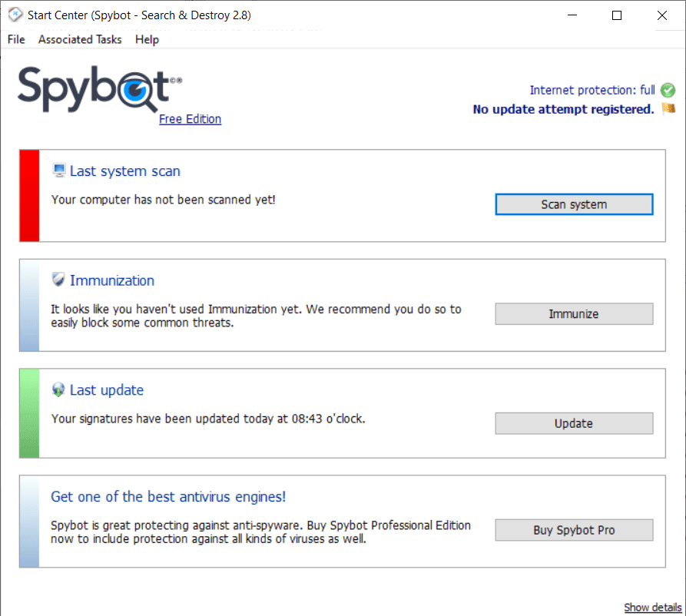Screen dimensions: 686x616
Task: Click the red status bar of system scan
Action: (29, 196)
